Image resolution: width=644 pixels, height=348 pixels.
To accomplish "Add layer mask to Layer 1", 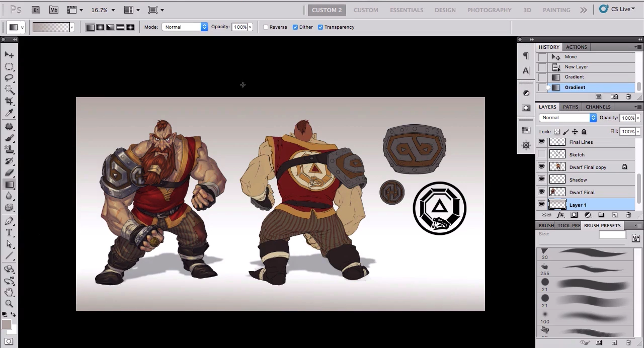I will 574,215.
